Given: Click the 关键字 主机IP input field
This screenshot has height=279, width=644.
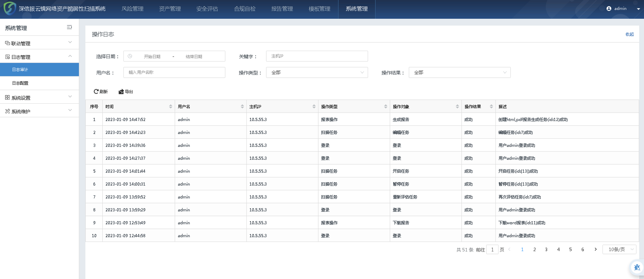Looking at the screenshot, I should [317, 56].
